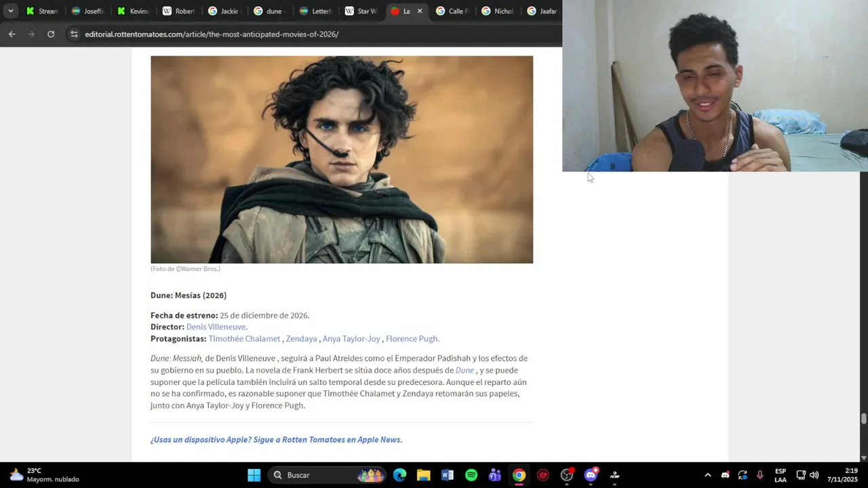Open the Denis Villeneuve director link
Viewport: 868px width, 488px height.
[217, 327]
